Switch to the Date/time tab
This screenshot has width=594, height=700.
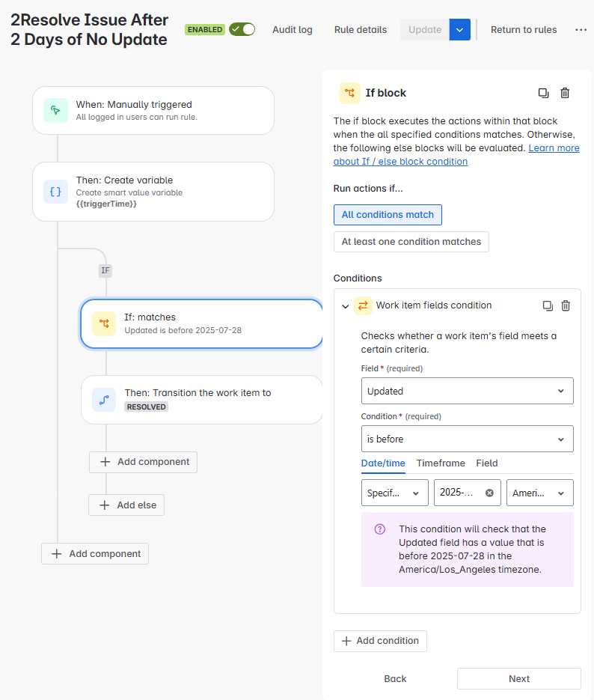383,463
